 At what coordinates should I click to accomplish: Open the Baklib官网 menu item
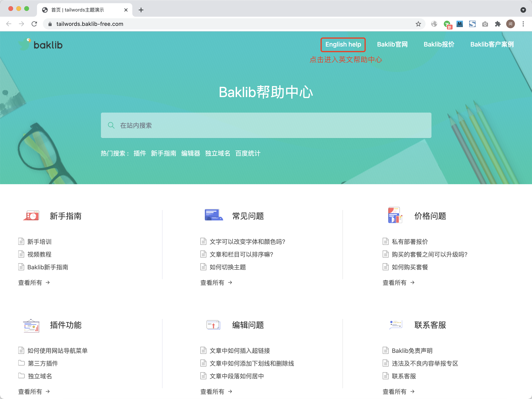pyautogui.click(x=392, y=44)
